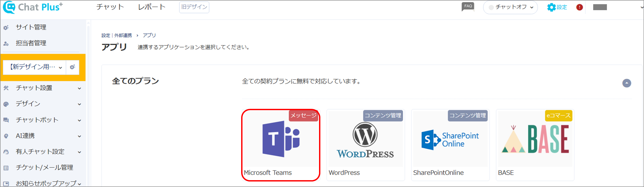The width and height of the screenshot is (644, 187).
Task: Click the WordPress logo
Action: (365, 140)
